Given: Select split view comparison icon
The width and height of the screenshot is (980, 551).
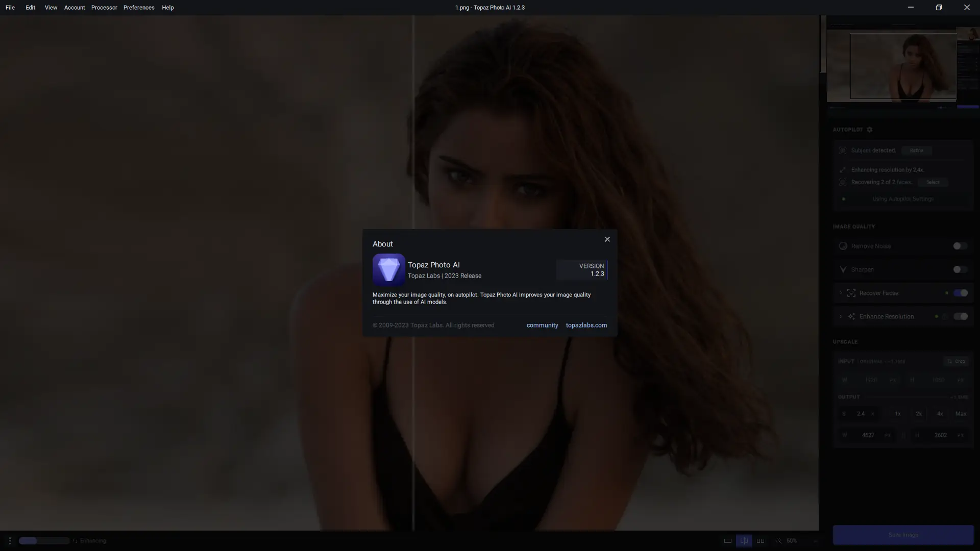Looking at the screenshot, I should pos(744,541).
